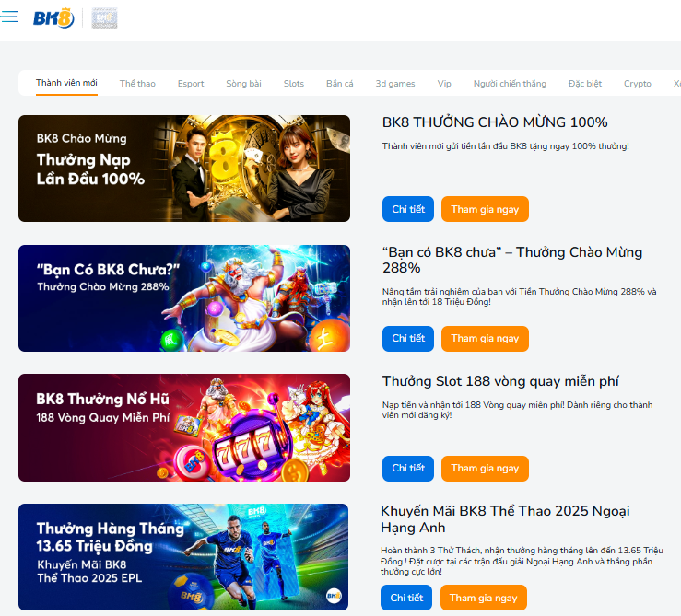This screenshot has height=616, width=681.
Task: Click Chi tiết for 288% welcome bonus
Action: point(408,339)
